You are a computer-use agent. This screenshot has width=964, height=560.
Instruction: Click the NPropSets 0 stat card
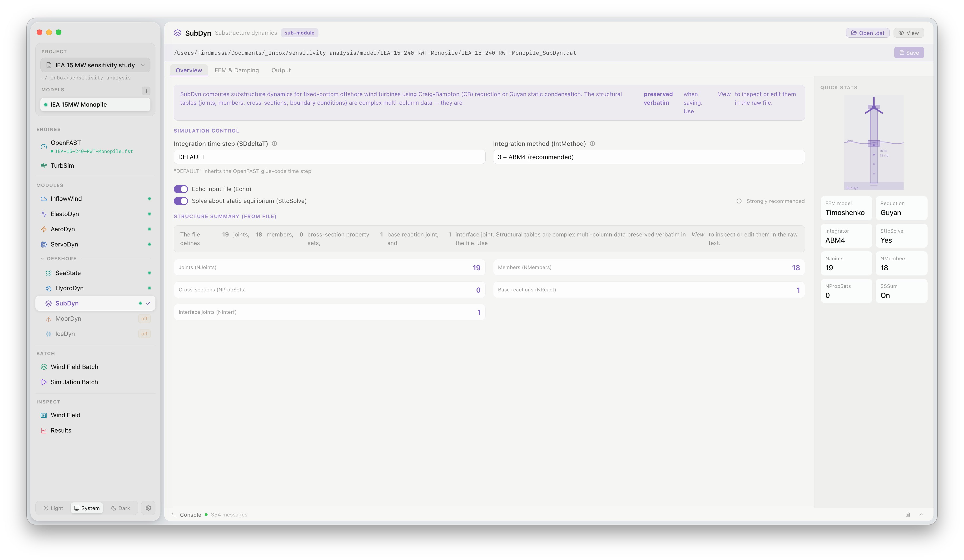click(846, 291)
